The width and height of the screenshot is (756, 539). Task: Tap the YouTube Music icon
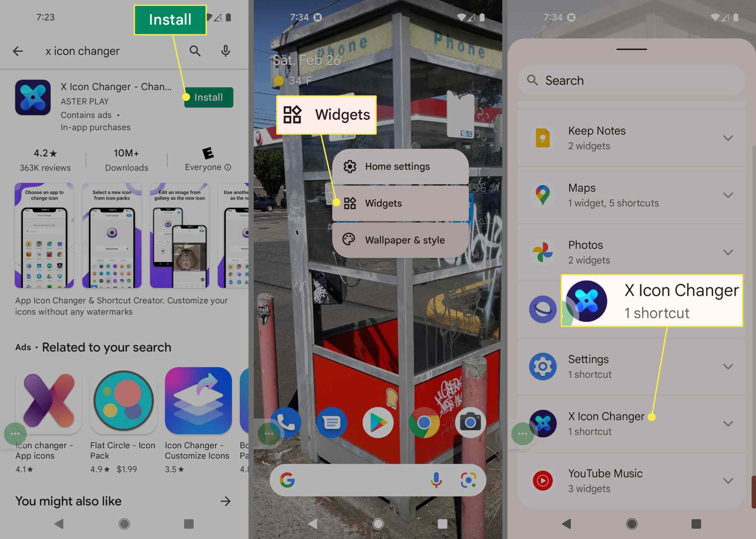pyautogui.click(x=543, y=481)
